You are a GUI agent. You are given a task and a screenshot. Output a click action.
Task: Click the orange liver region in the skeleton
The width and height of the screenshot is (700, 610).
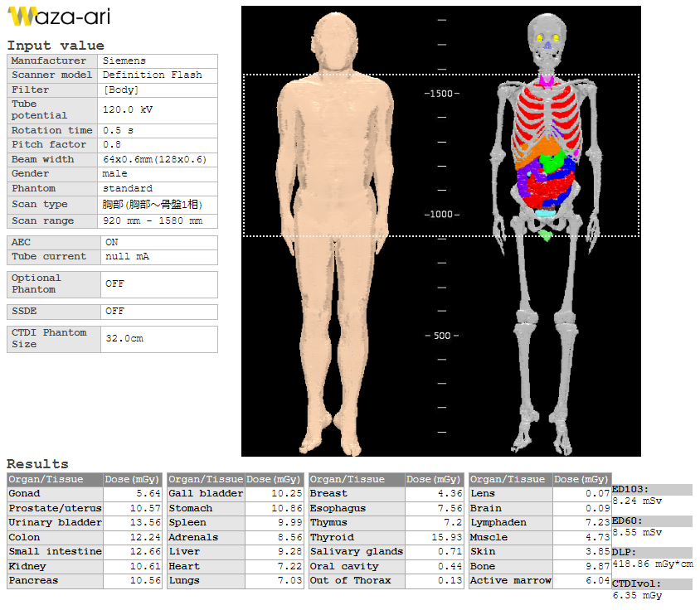(549, 153)
